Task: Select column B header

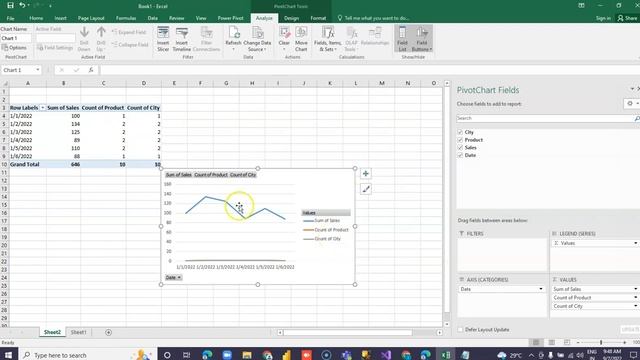Action: point(63,83)
